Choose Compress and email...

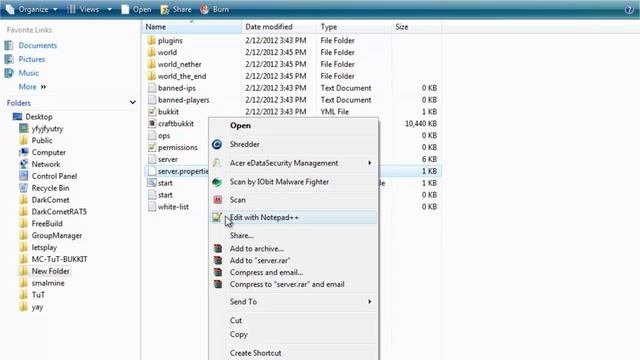coord(293,272)
